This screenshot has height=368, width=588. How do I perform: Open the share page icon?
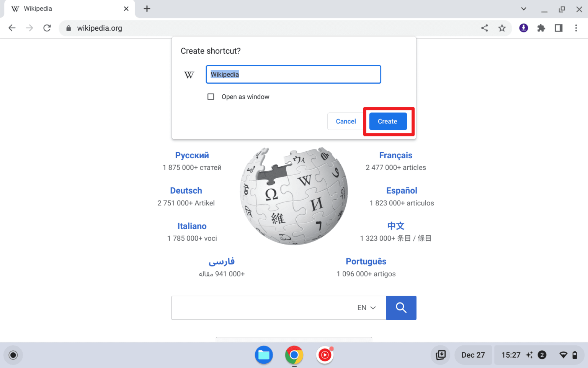[x=485, y=28]
